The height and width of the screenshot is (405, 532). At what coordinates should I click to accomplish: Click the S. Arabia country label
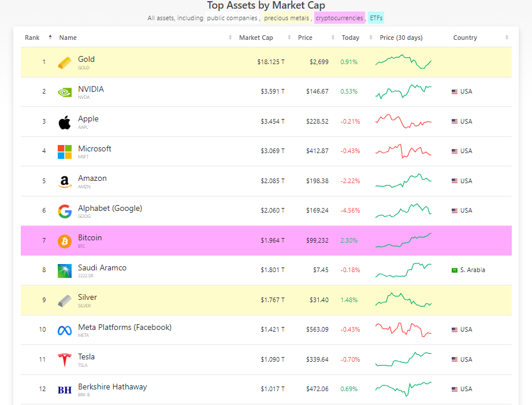click(473, 270)
